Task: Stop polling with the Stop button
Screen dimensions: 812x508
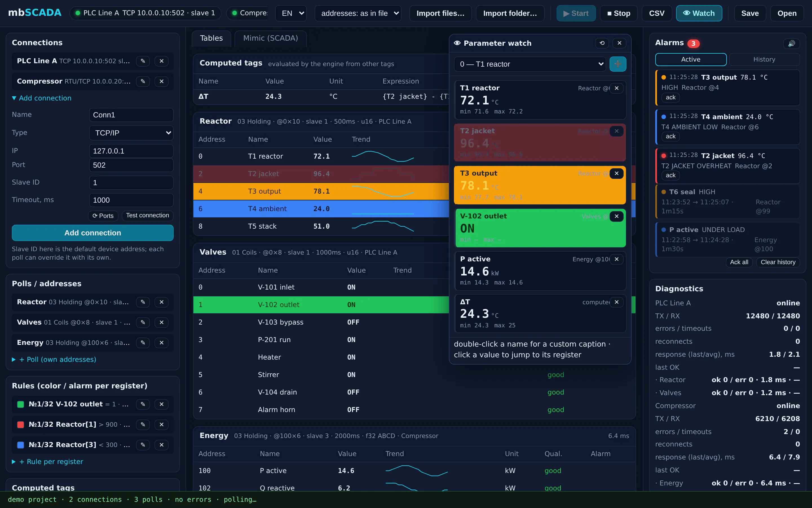Action: click(x=619, y=14)
